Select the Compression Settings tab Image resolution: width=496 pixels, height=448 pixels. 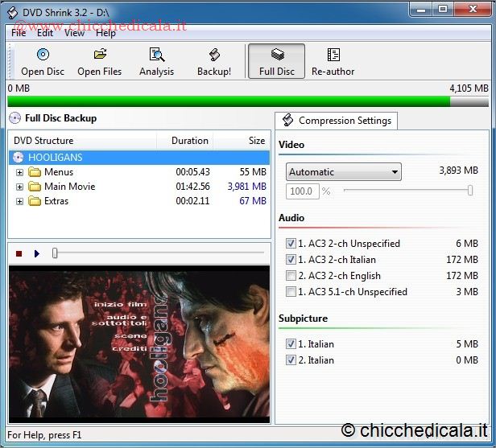tap(337, 121)
